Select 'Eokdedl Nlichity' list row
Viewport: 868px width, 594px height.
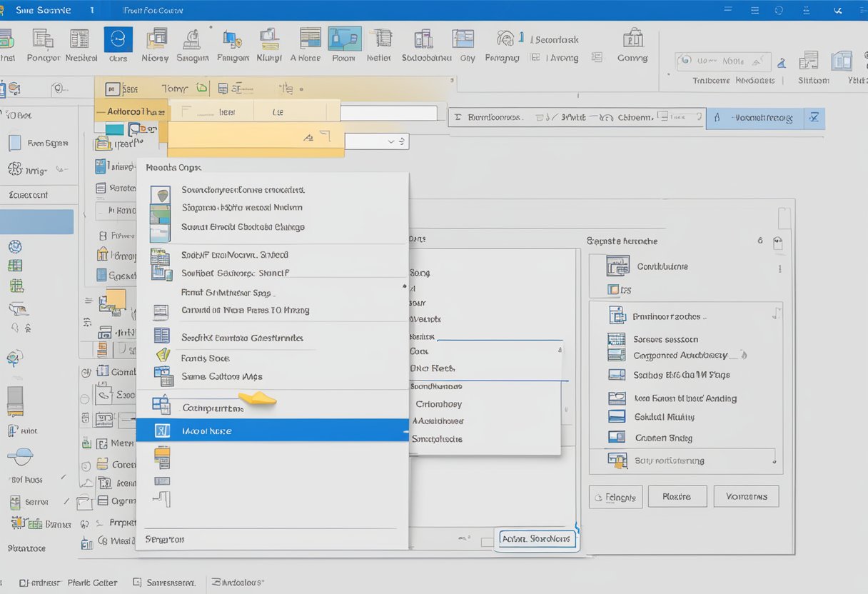[x=665, y=417]
